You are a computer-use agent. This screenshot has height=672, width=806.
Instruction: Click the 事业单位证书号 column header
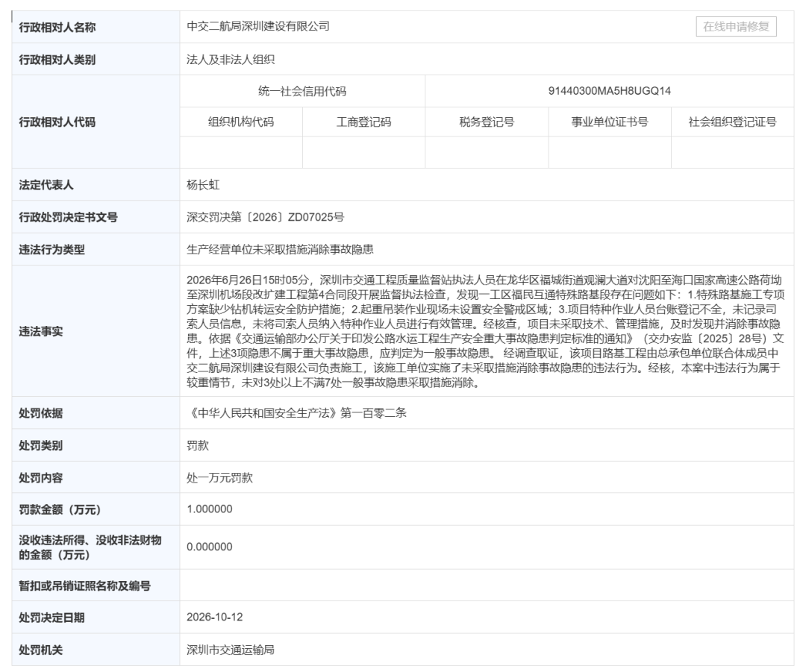(x=610, y=122)
